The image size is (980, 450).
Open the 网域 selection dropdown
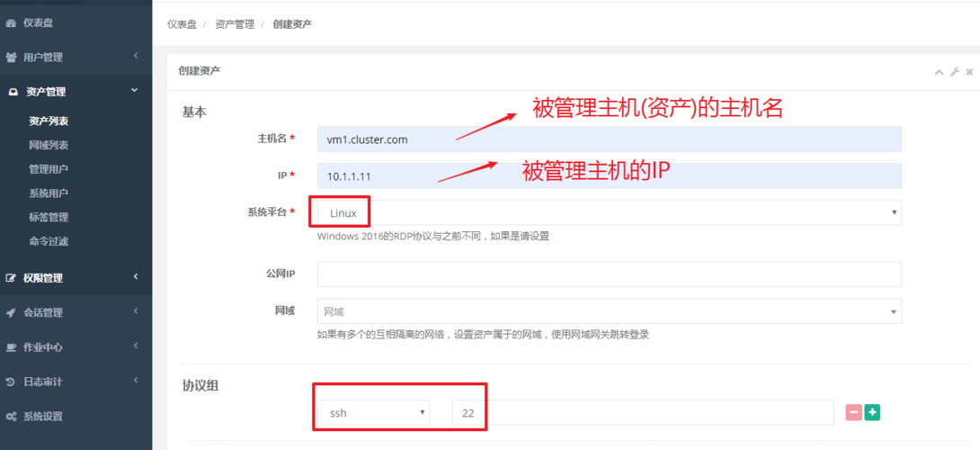click(610, 311)
